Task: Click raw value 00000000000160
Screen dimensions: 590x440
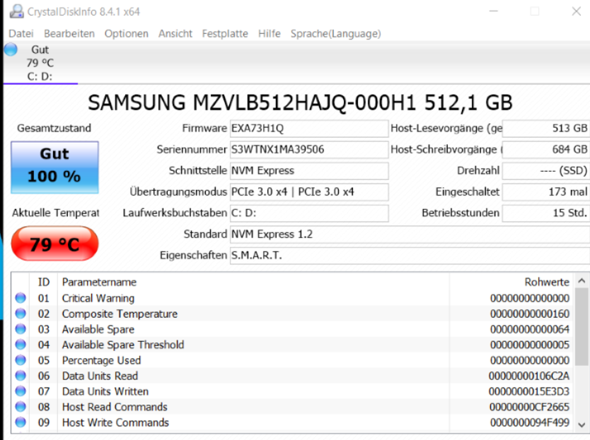Action: [530, 314]
